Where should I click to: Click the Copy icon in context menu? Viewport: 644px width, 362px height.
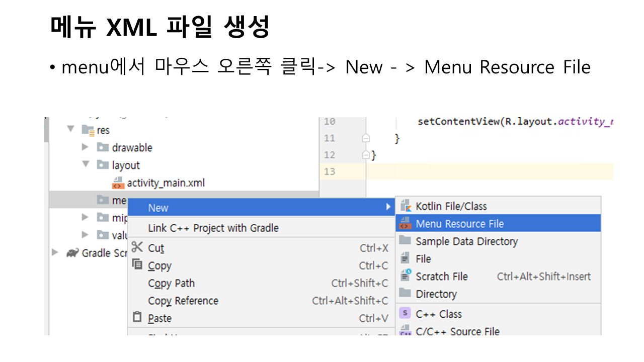click(137, 265)
